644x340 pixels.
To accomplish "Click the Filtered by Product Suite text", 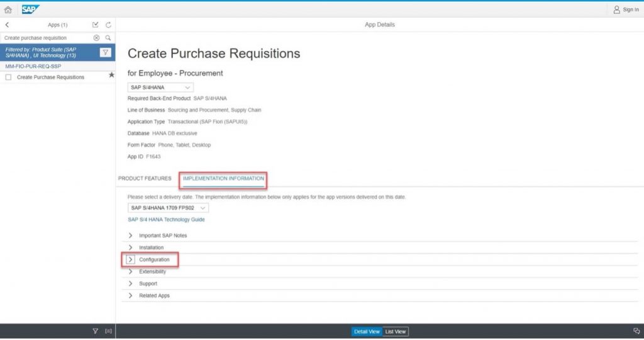I will coord(41,52).
